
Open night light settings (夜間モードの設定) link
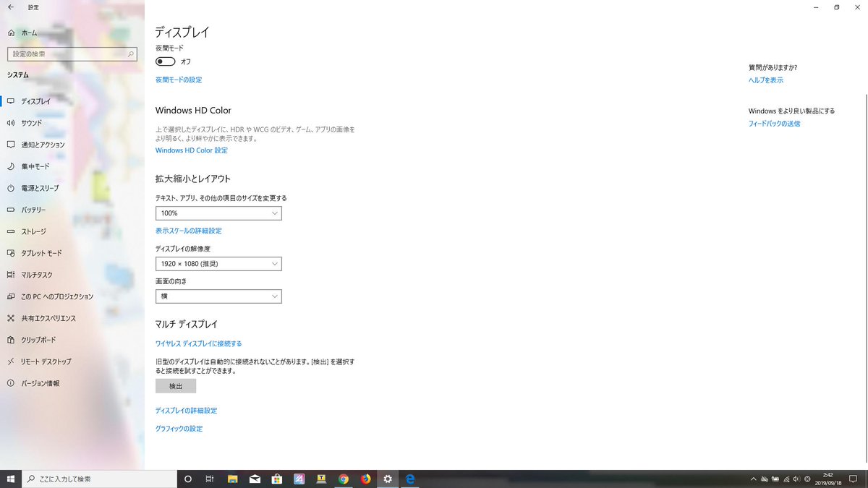pos(179,80)
